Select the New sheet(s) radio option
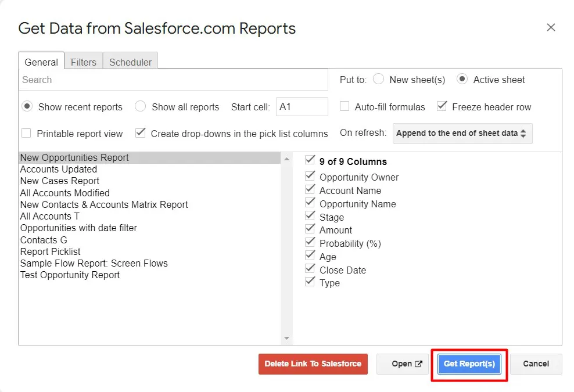This screenshot has width=574, height=392. coord(379,80)
